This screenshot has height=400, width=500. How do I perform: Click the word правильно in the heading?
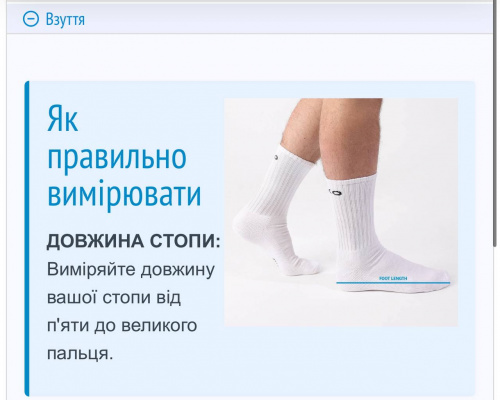[117, 157]
